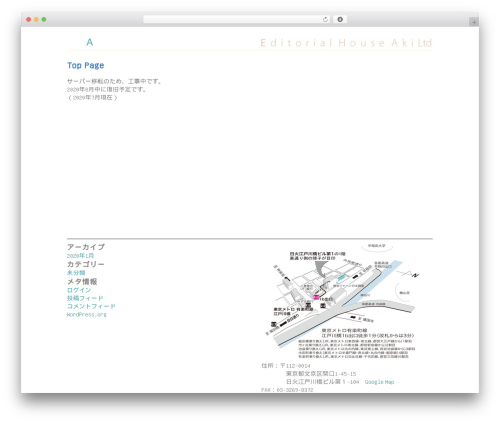Open the 投稿フィード link

(x=85, y=298)
